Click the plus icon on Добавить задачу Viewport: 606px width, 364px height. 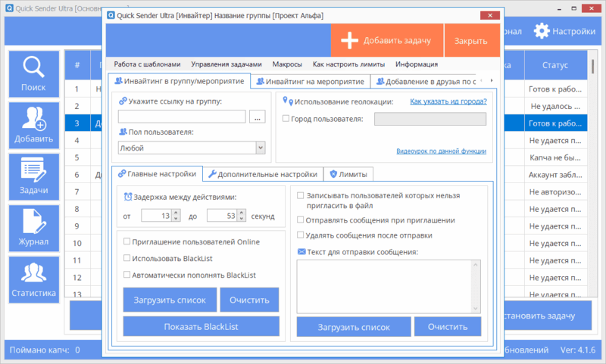[349, 41]
